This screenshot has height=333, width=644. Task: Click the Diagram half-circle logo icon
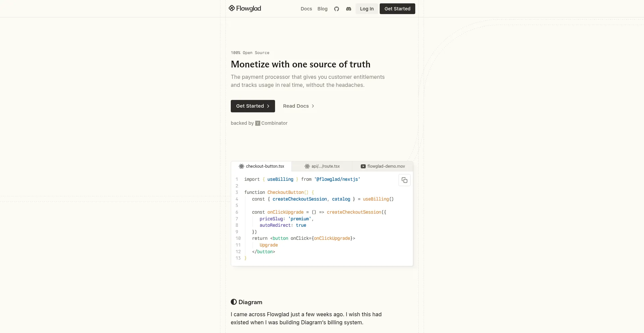pos(234,302)
